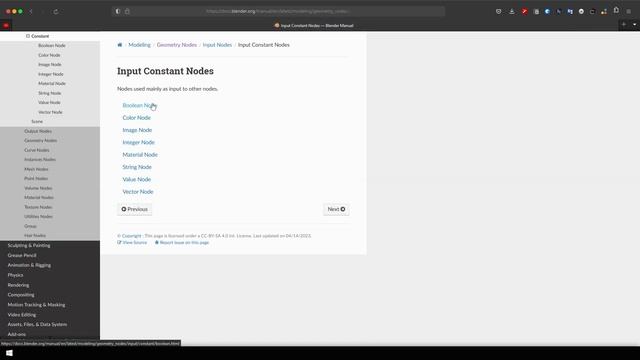The width and height of the screenshot is (640, 360).
Task: Click the Windows Start icon at bottom left
Action: click(9, 353)
